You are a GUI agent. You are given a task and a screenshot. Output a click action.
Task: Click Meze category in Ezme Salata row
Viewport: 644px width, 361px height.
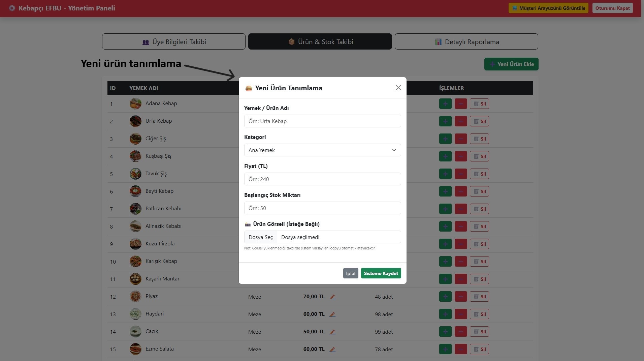255,350
